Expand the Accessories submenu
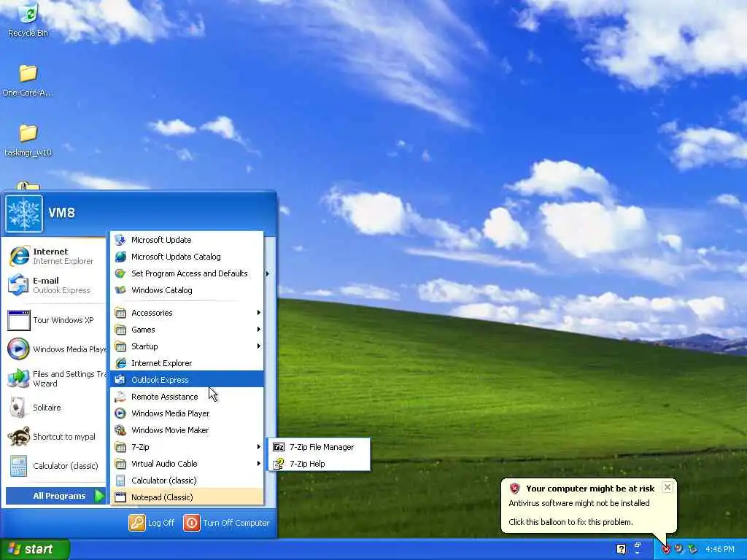The height and width of the screenshot is (560, 747). (x=187, y=313)
